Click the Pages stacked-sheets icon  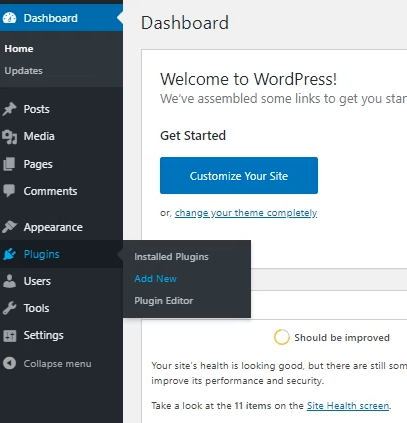pos(9,164)
